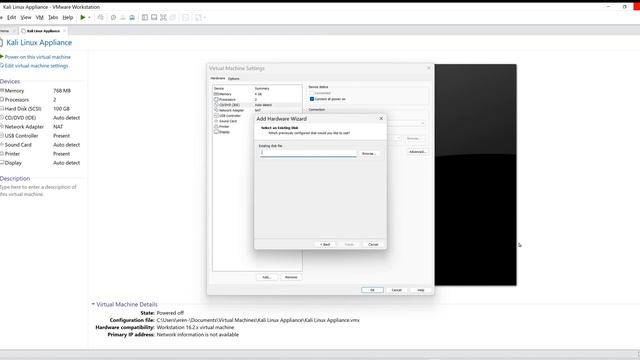Select USB Controller in main Devices list
Image resolution: width=640 pixels, height=360 pixels.
click(41, 136)
